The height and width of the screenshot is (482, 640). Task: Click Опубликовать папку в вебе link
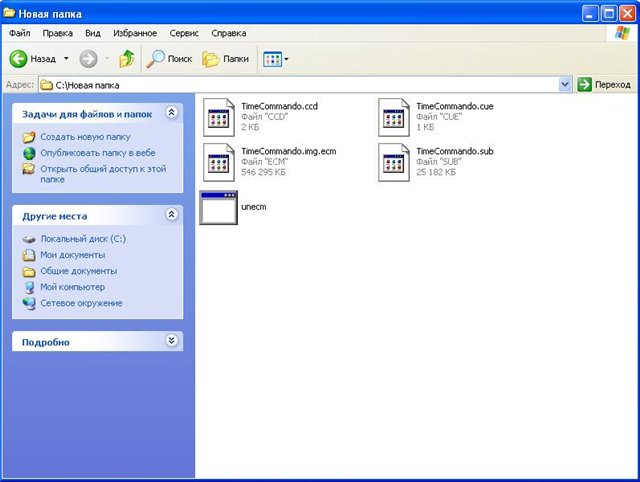(98, 153)
